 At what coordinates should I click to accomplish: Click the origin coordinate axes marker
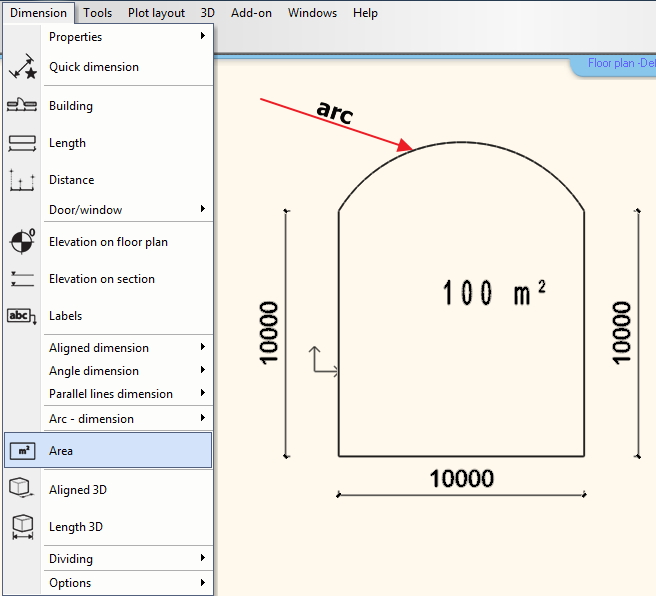pyautogui.click(x=323, y=362)
